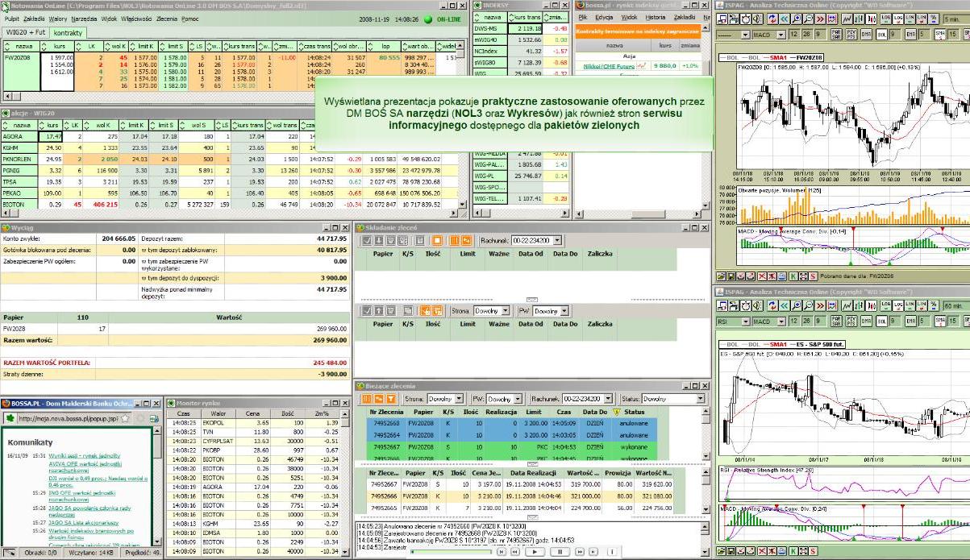
Task: Click the BOSSA.PL popup address bar
Action: (68, 418)
